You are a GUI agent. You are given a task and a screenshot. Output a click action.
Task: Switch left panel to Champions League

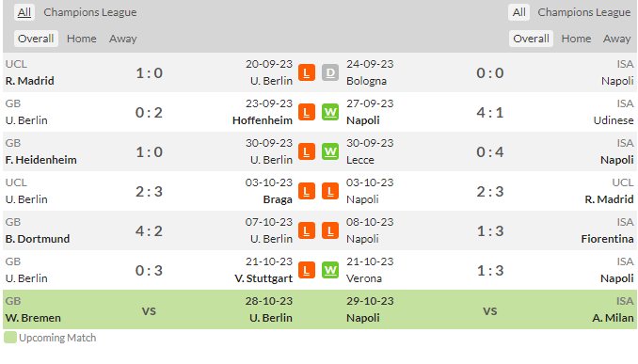(x=90, y=12)
